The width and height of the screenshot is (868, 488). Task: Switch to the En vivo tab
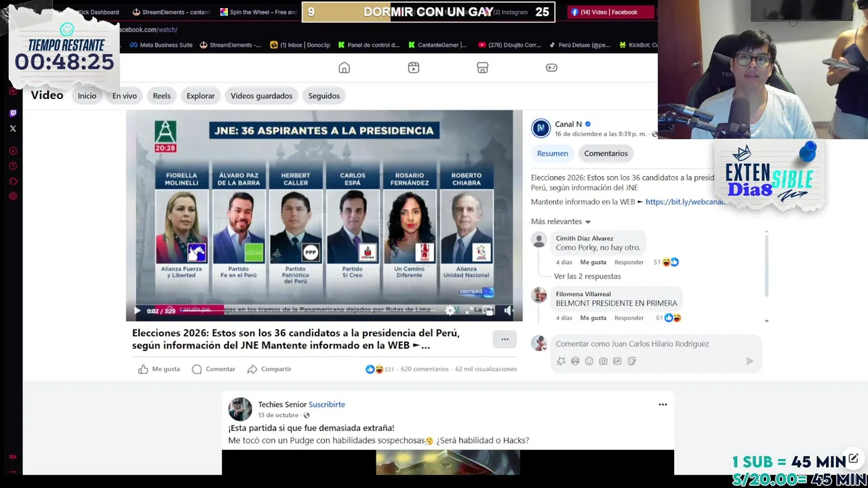pyautogui.click(x=125, y=96)
